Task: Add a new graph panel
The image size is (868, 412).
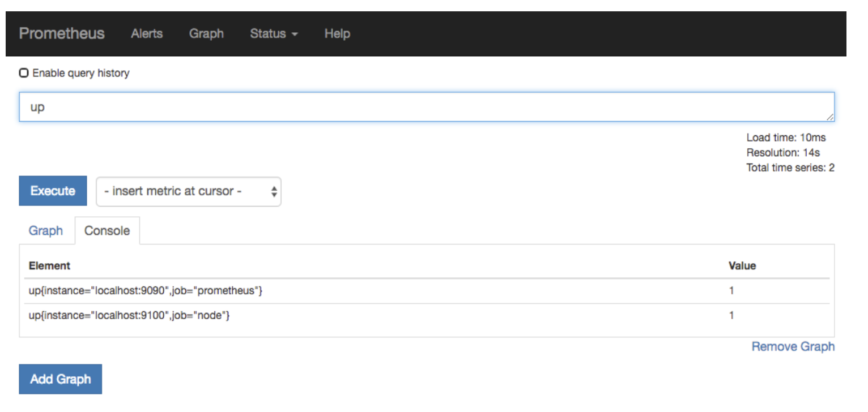Action: (61, 379)
